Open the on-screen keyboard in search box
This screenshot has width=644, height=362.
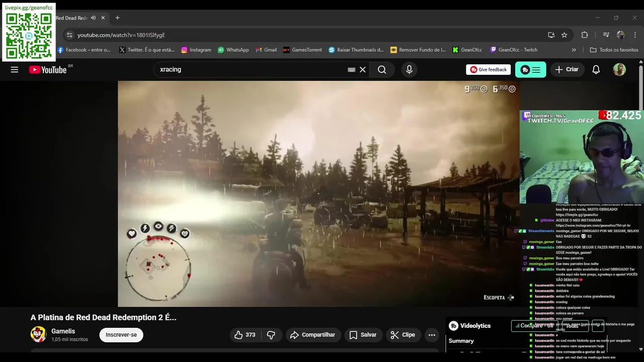pos(352,70)
